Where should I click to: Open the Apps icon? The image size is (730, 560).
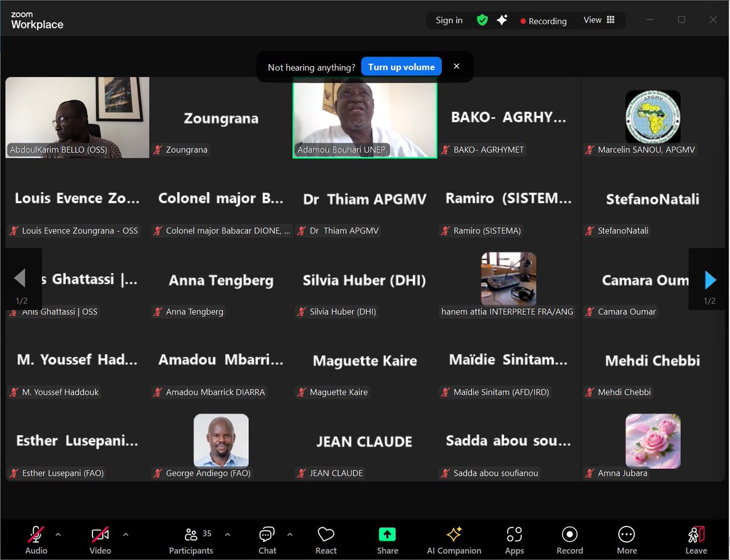tap(514, 534)
